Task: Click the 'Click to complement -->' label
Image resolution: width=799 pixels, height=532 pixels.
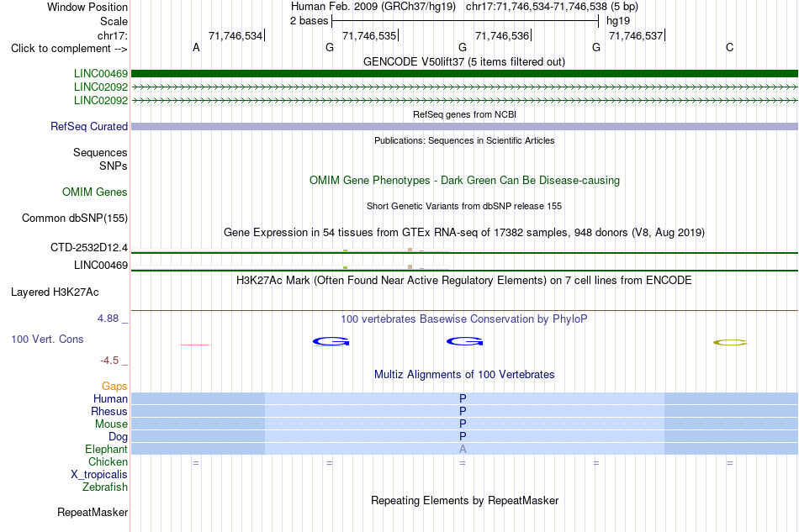Action: pos(69,49)
